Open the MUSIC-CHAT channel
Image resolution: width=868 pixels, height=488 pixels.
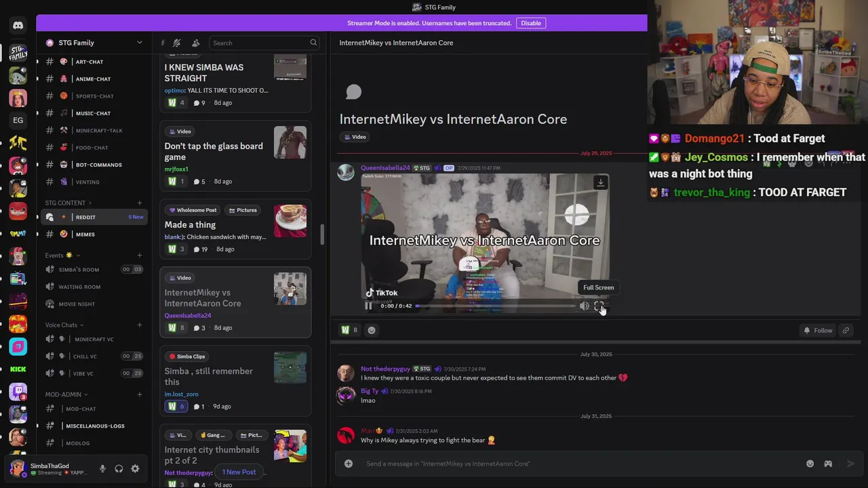tap(94, 113)
